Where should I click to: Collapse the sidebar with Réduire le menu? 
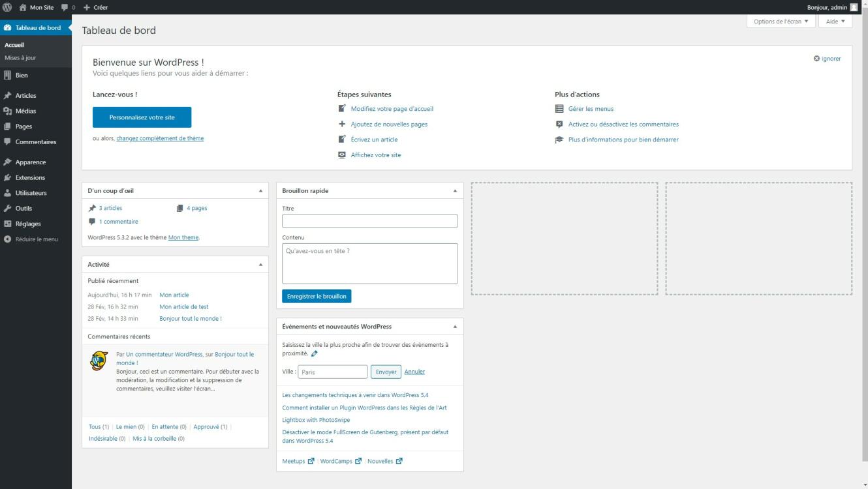pos(36,239)
